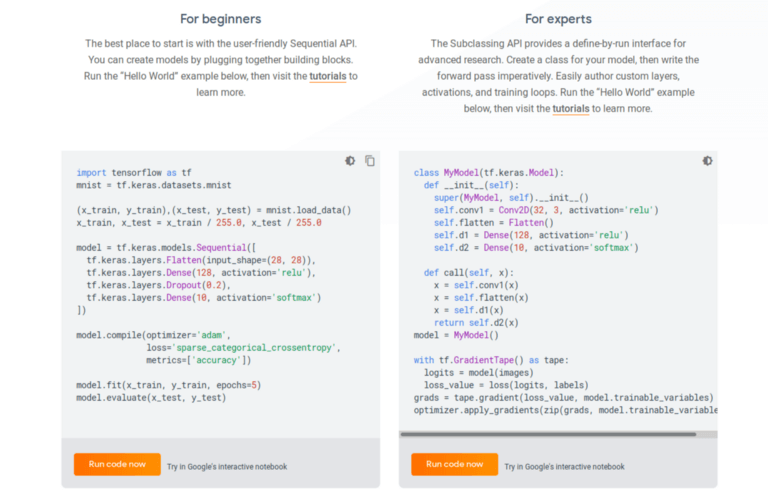This screenshot has width=768, height=493.
Task: Toggle dark code theme in experts code block
Action: click(x=707, y=161)
